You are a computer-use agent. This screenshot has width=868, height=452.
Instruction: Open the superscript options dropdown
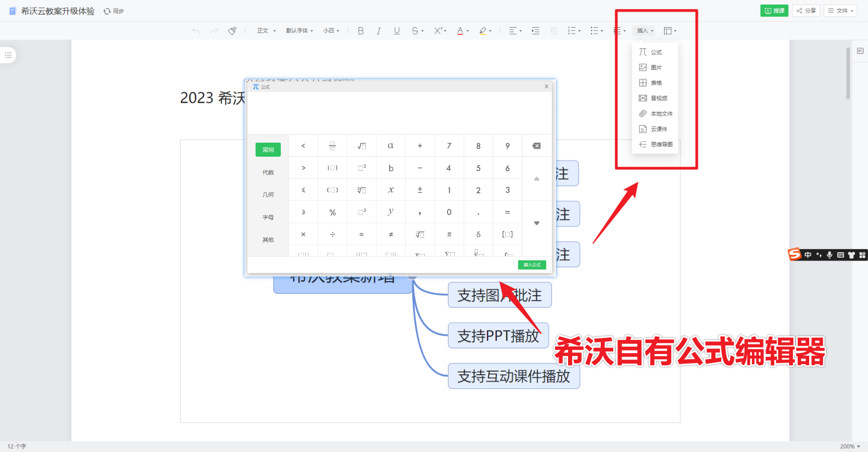(x=440, y=31)
